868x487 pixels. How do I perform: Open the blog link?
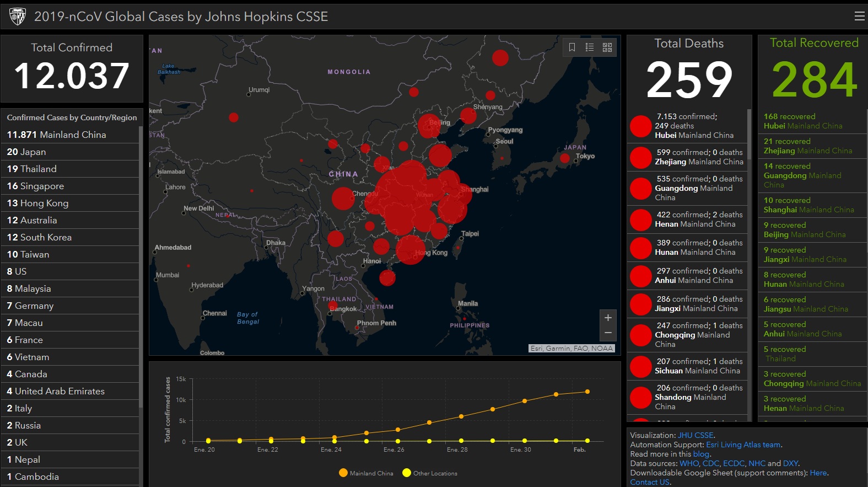701,454
